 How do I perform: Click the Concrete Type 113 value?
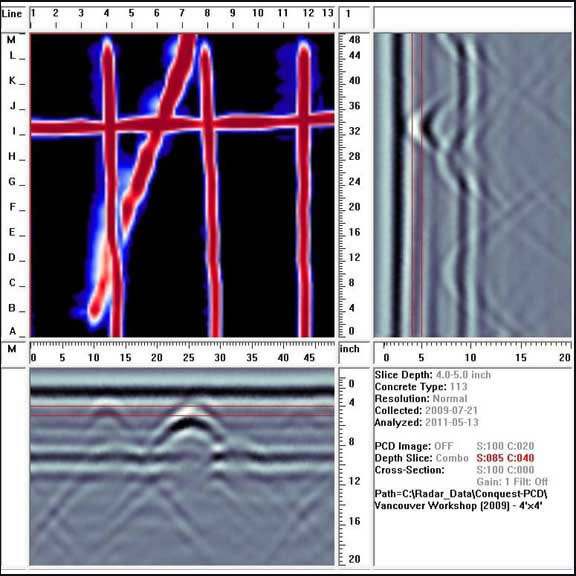point(458,387)
